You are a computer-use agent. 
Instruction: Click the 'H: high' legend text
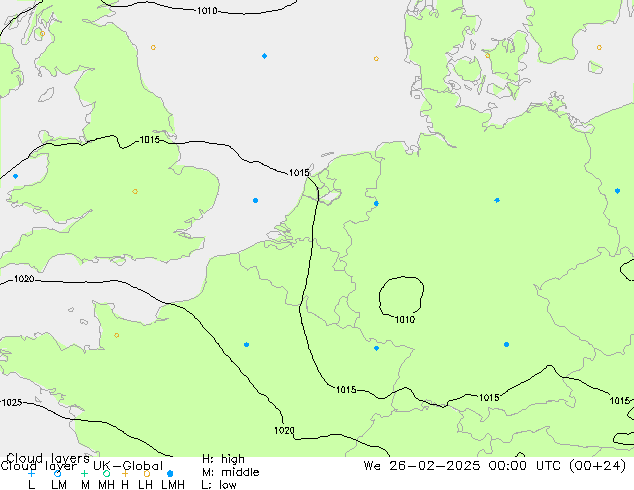223,459
